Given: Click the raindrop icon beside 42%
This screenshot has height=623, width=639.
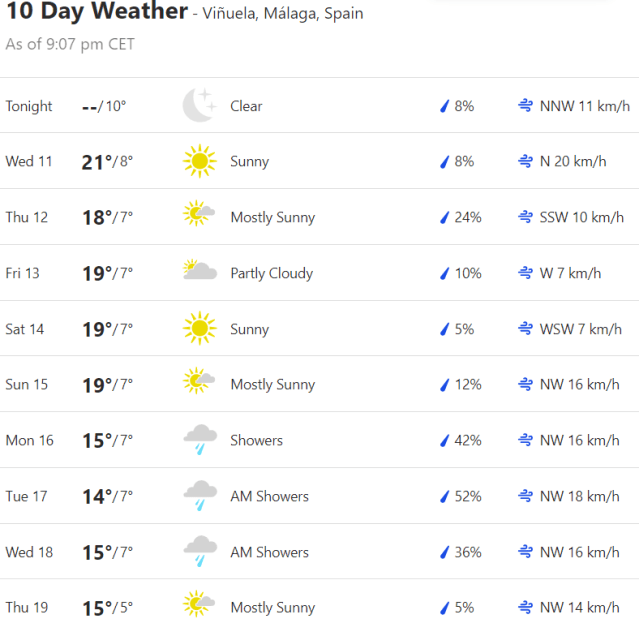Looking at the screenshot, I should point(444,440).
